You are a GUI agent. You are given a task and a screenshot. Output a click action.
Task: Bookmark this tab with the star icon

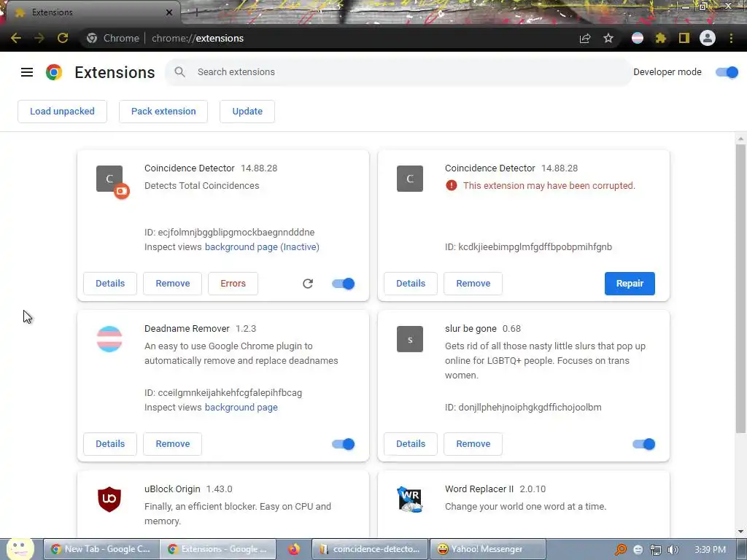coord(608,38)
